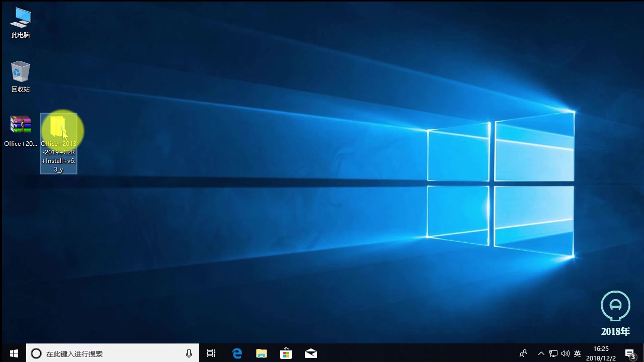
Task: Click inside the taskbar search box
Action: [111, 353]
